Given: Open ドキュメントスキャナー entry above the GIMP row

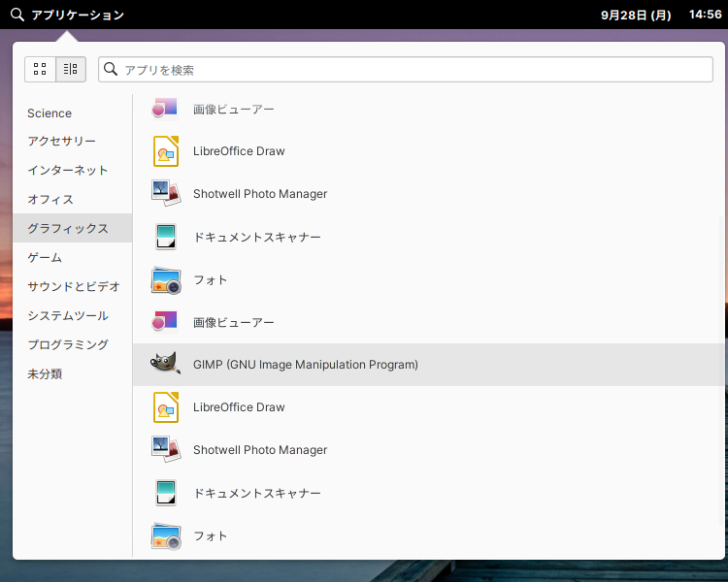Looking at the screenshot, I should click(428, 237).
